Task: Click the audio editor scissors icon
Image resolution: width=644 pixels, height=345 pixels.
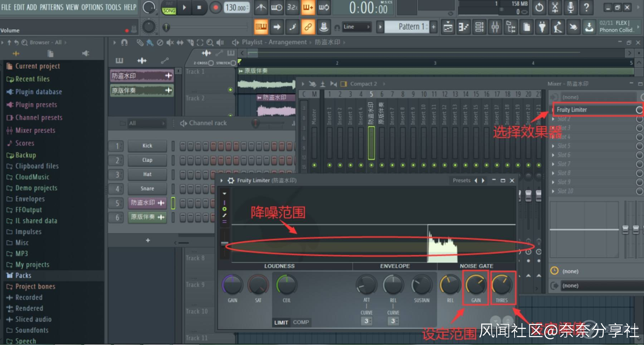Action: point(555,7)
